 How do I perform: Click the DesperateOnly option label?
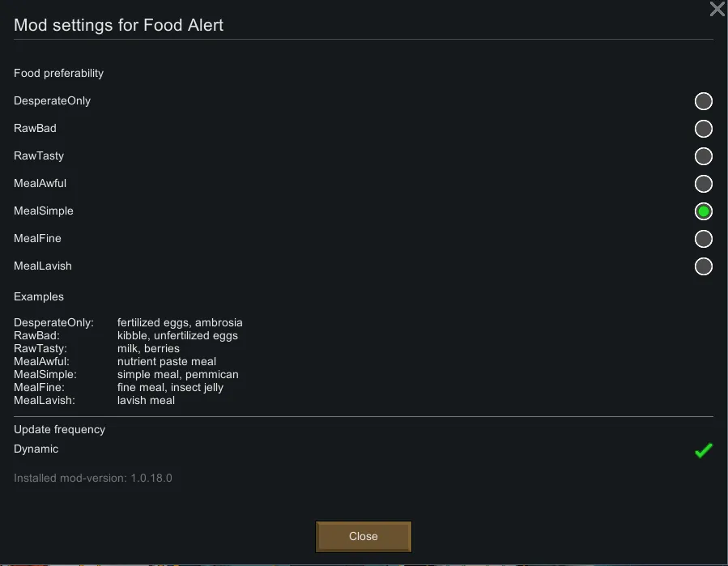[x=52, y=101]
